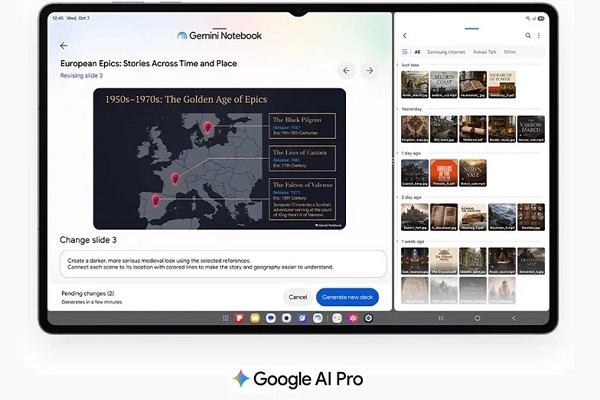Select the Council keep castle thumbnail, 1 day ago
This screenshot has width=600, height=400.
415,173
